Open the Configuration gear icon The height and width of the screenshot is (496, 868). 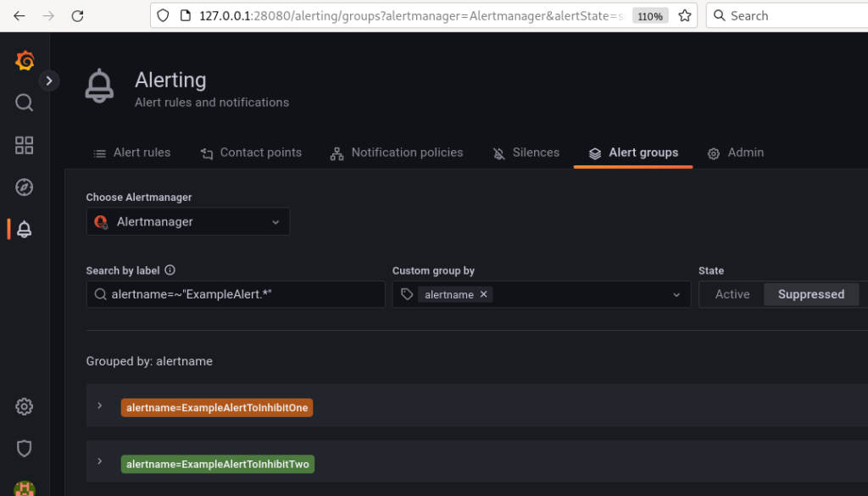pos(25,406)
